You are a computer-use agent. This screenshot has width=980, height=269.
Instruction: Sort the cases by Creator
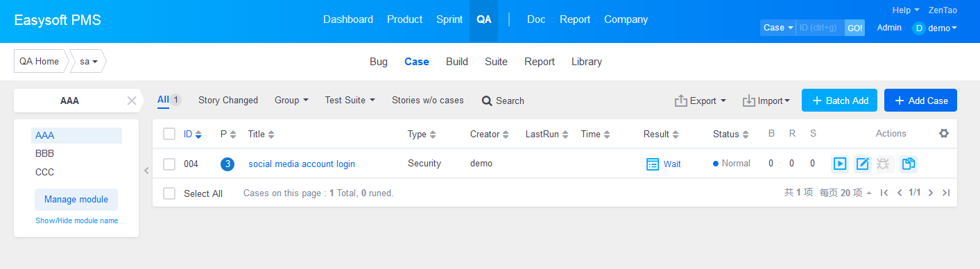(490, 134)
